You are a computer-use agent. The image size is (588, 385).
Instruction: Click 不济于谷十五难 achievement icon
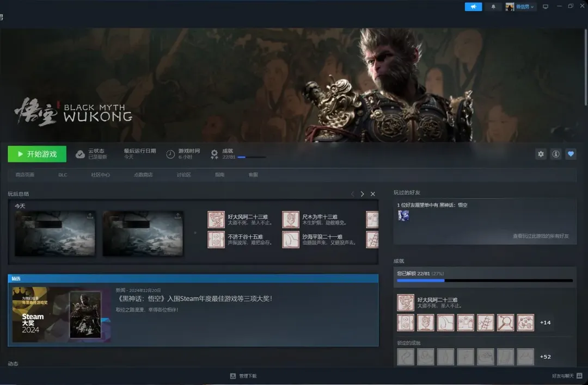(216, 240)
